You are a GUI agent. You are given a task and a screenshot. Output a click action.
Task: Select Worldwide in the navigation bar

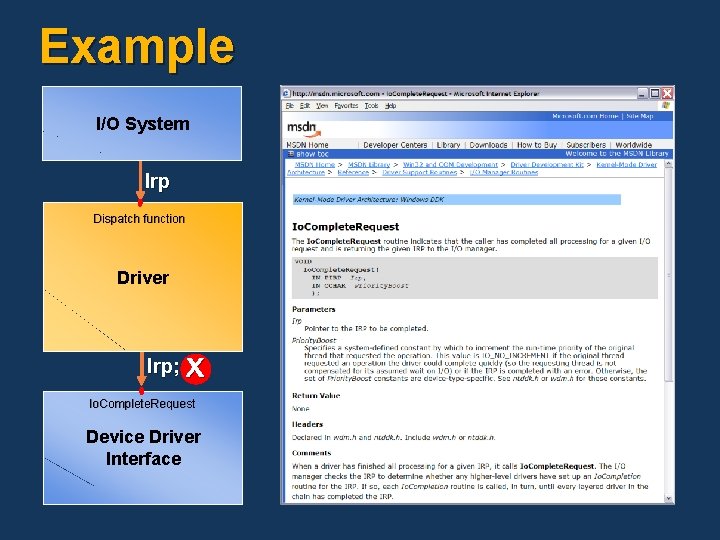[634, 145]
